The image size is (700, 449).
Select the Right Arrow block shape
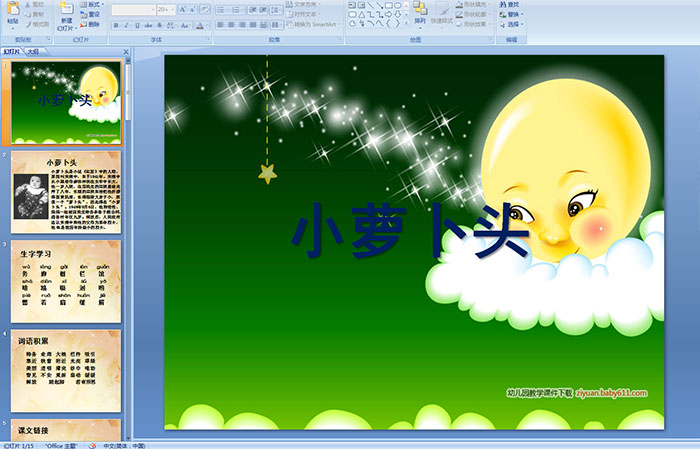coord(388,15)
